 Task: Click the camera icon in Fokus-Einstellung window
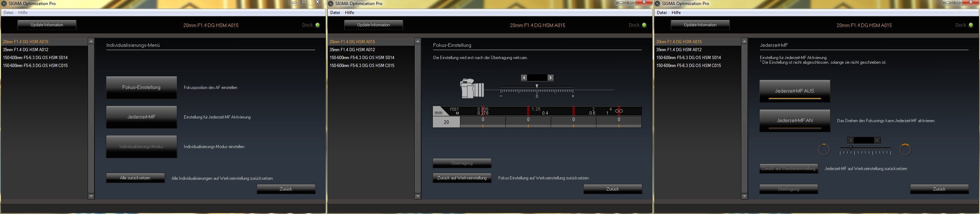472,89
